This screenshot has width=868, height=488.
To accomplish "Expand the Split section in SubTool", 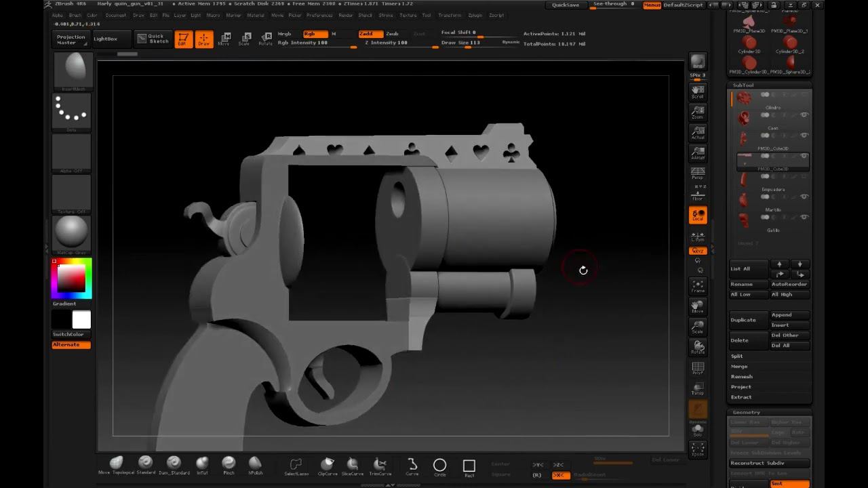I will click(x=737, y=356).
